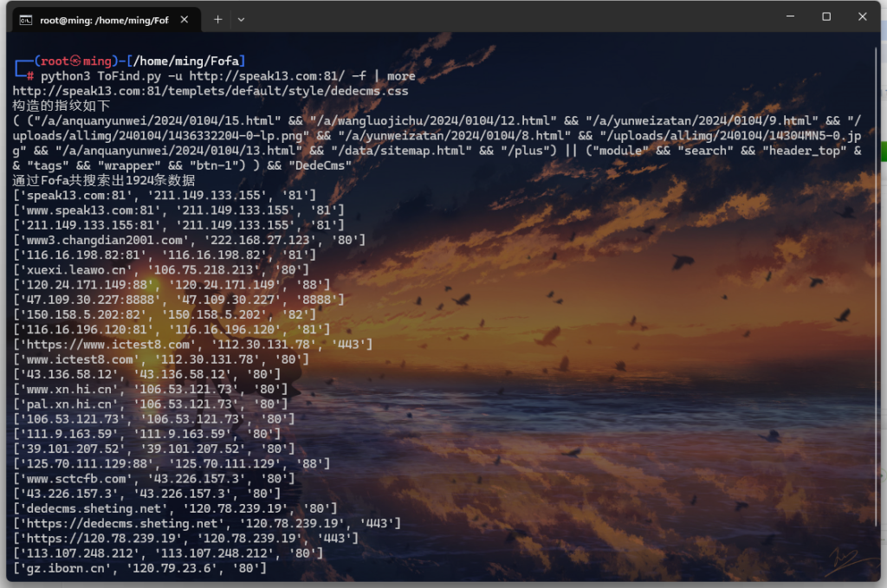This screenshot has width=887, height=588.
Task: Expand the terminal profiles dropdown chevron
Action: (x=241, y=18)
